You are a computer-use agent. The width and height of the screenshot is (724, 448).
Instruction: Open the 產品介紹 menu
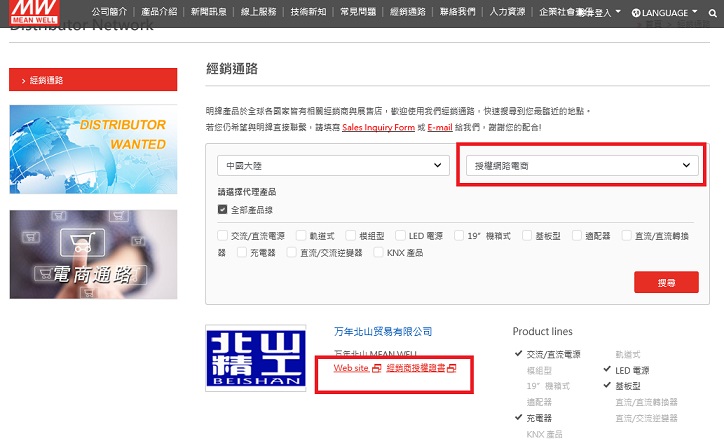point(160,13)
